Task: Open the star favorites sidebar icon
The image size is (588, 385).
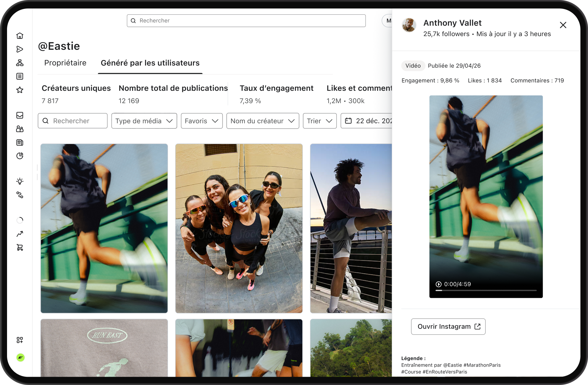Action: coord(20,90)
